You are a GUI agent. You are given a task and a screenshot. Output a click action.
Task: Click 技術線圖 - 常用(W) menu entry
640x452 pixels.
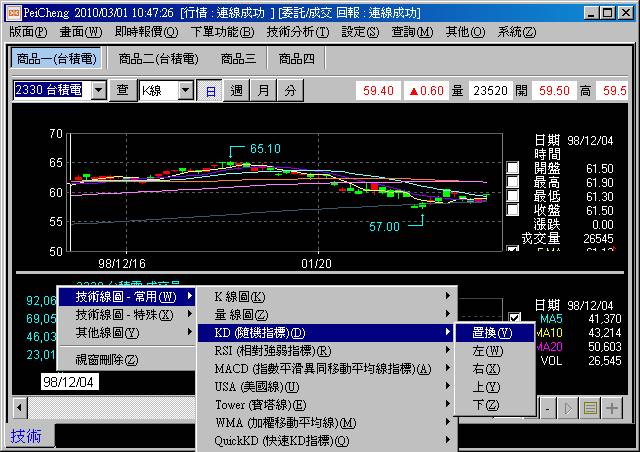pos(127,296)
